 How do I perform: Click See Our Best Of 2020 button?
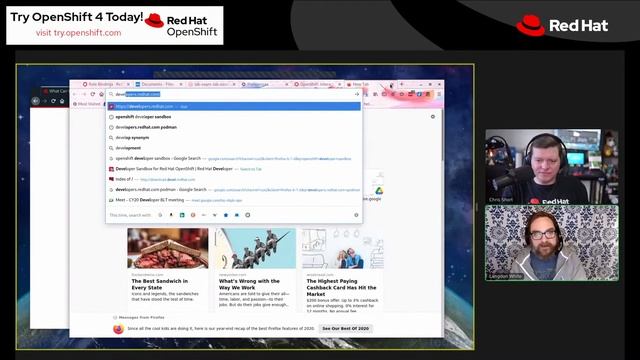tap(345, 329)
